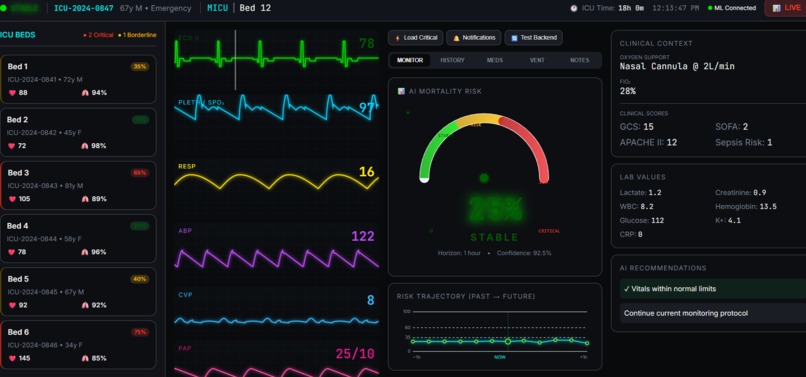Click the Load Critical button
Image resolution: width=806 pixels, height=377 pixels.
click(416, 38)
